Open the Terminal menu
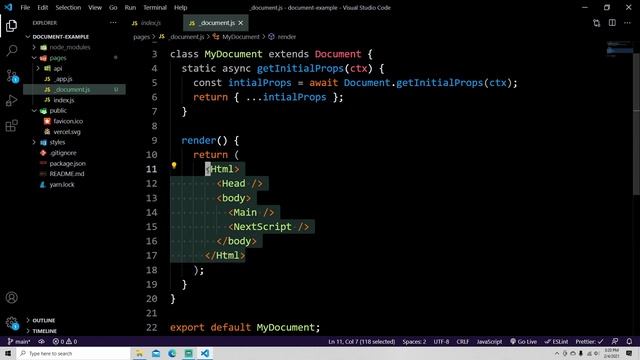Screen dimensions: 640x360 [155, 7]
